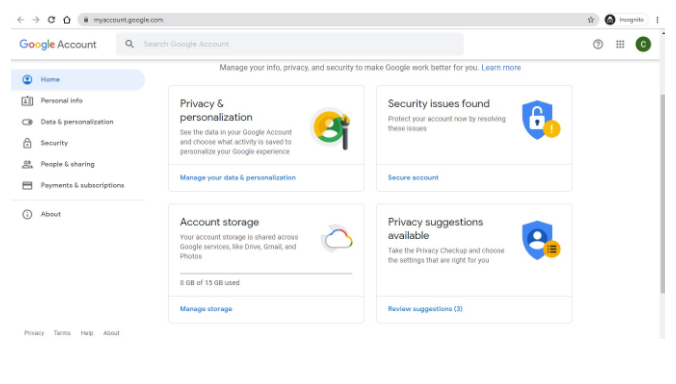Go to Data & personalization
Viewport: 676px width, 384px height.
78,122
